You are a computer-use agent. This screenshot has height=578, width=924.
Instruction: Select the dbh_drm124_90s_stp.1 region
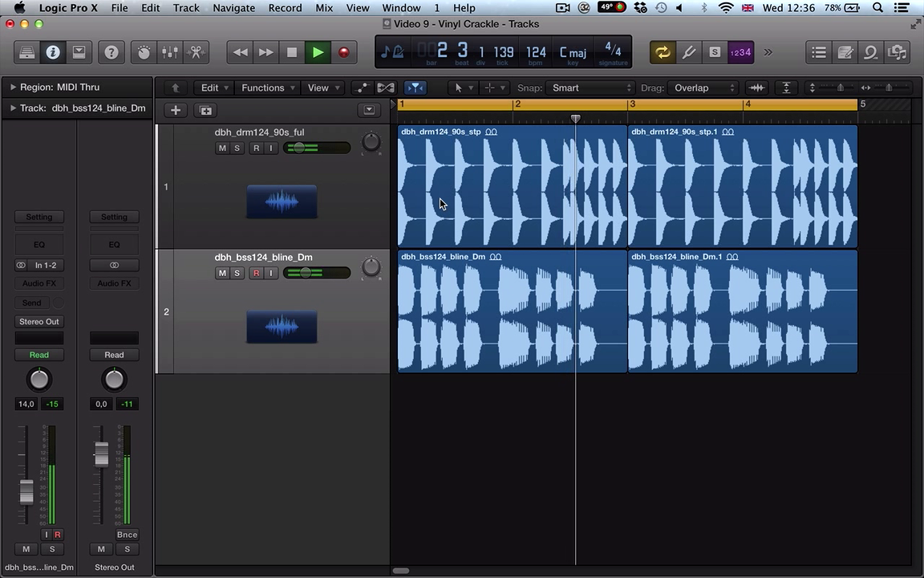743,185
